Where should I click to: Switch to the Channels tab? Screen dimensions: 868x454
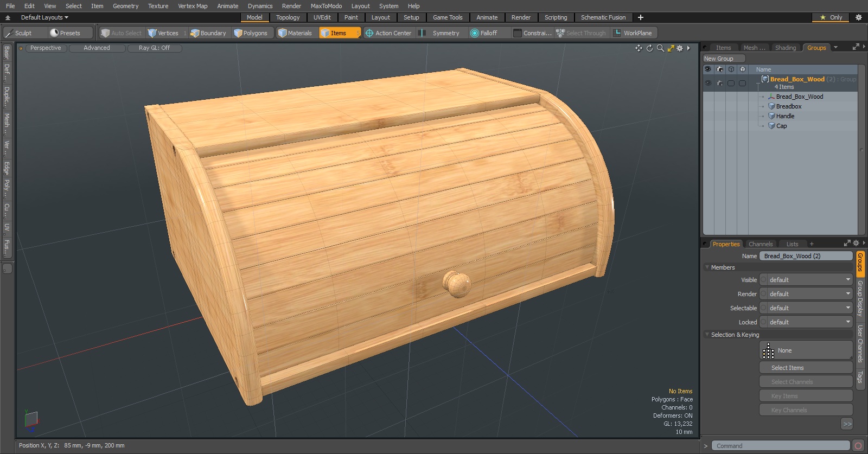click(x=760, y=244)
